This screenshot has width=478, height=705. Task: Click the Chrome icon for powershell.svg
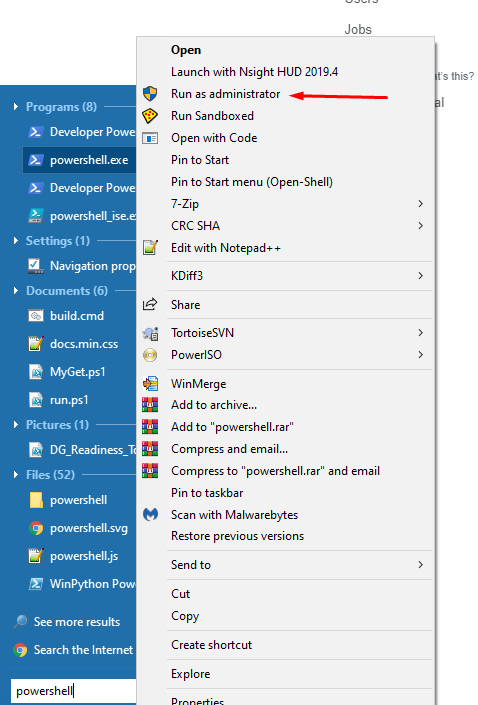tap(36, 528)
